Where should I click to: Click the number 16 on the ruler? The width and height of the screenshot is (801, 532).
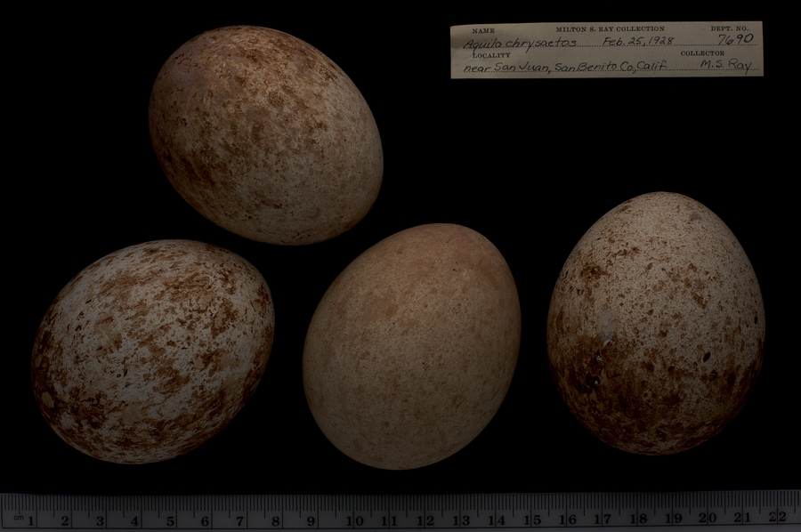point(567,520)
